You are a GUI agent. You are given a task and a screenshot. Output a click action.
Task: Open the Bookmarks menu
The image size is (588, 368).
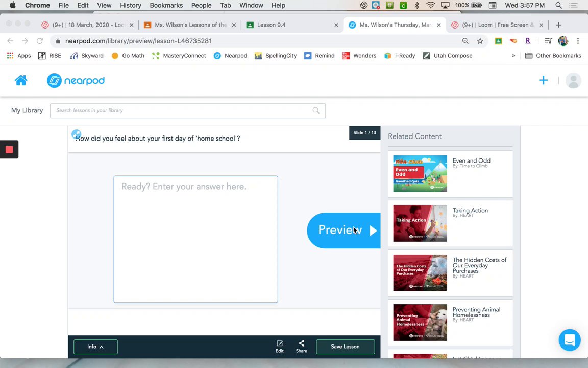click(x=166, y=5)
